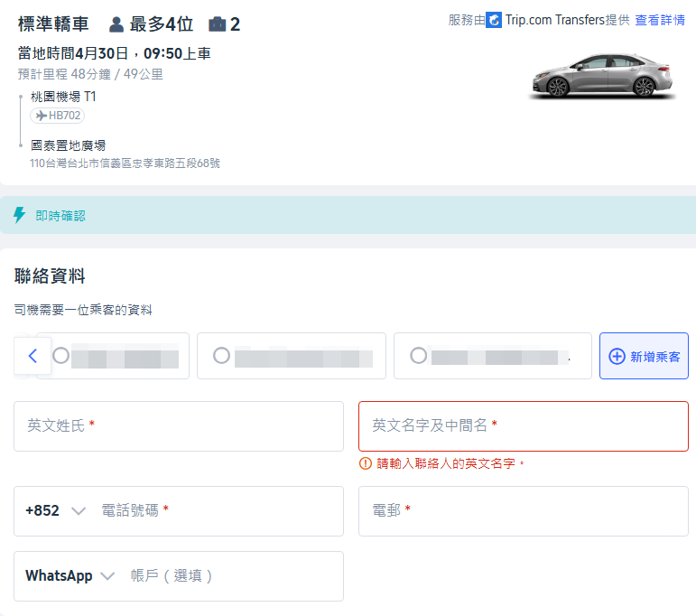This screenshot has width=696, height=616.
Task: Select the first saved passenger radio button
Action: point(60,356)
